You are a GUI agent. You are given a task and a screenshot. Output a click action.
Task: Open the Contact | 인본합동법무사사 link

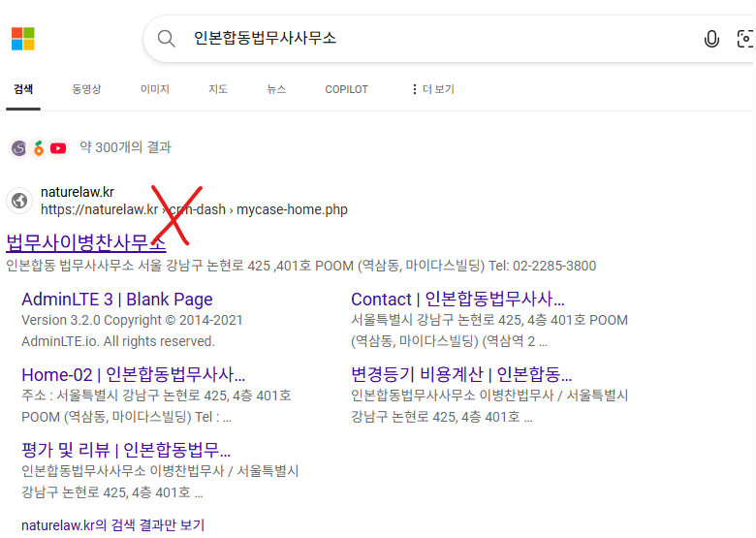tap(457, 300)
